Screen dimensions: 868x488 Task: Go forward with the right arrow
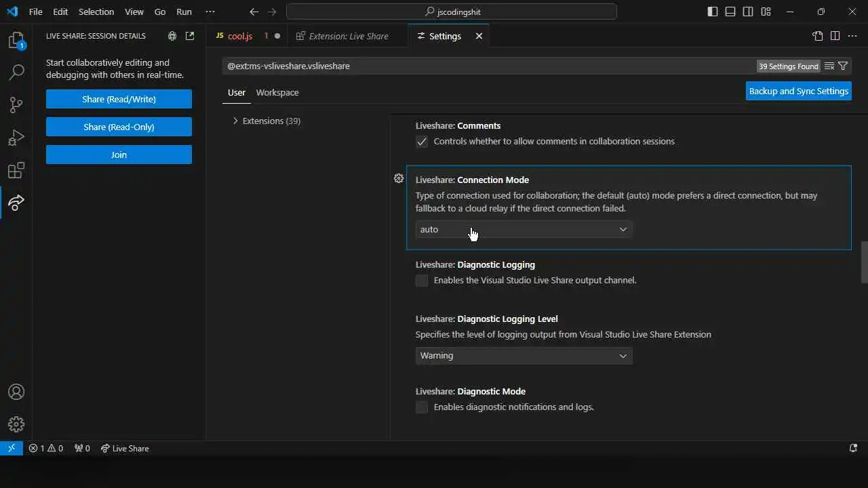click(272, 12)
